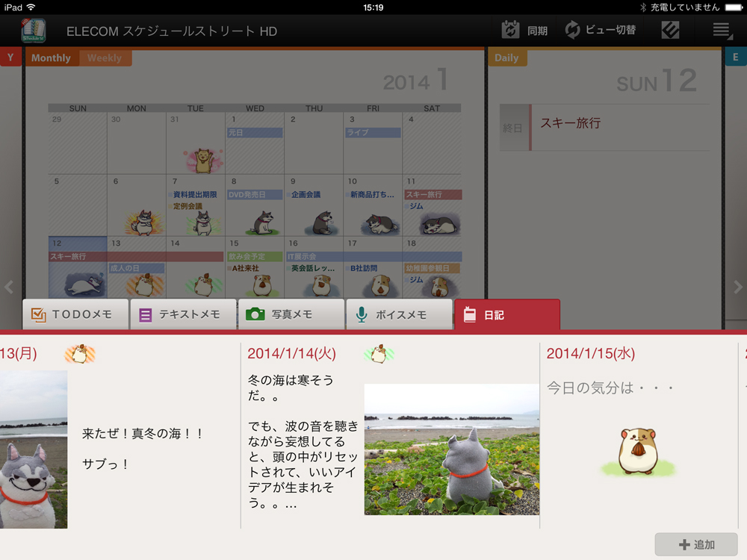Tap the hamster mood sticker beside 13(月)
The image size is (747, 560).
click(x=80, y=354)
